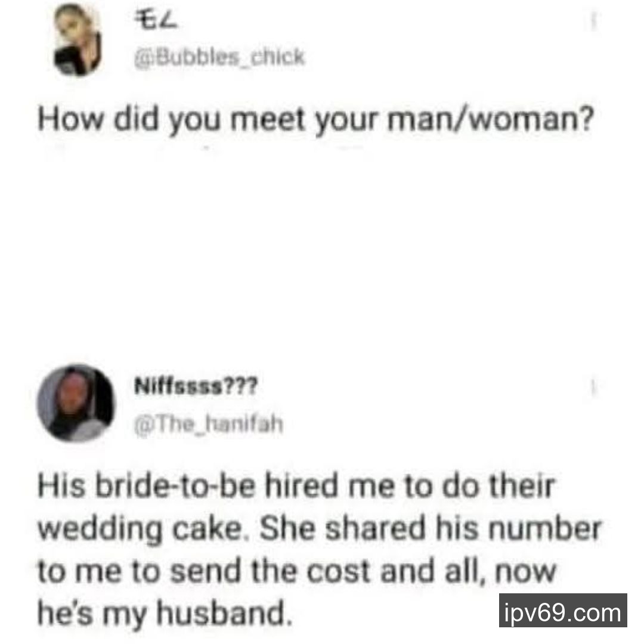Click the phrase 'wedding cake' in the reply
Screen dimensions: 644x644
[140, 530]
